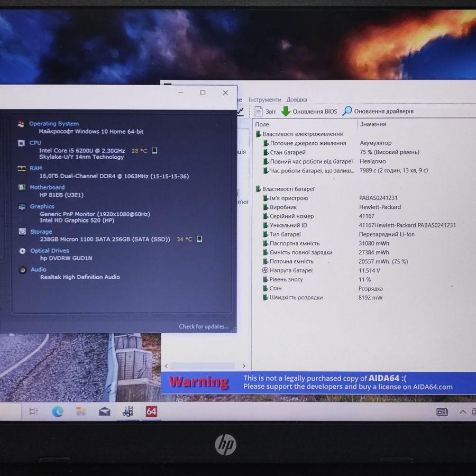Screen dimensions: 476x476
Task: Click the AIDA64 license warning banner
Action: [318, 382]
